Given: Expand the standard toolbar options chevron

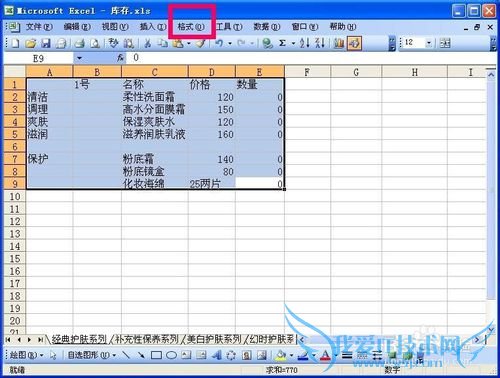Looking at the screenshot, I should 392,43.
